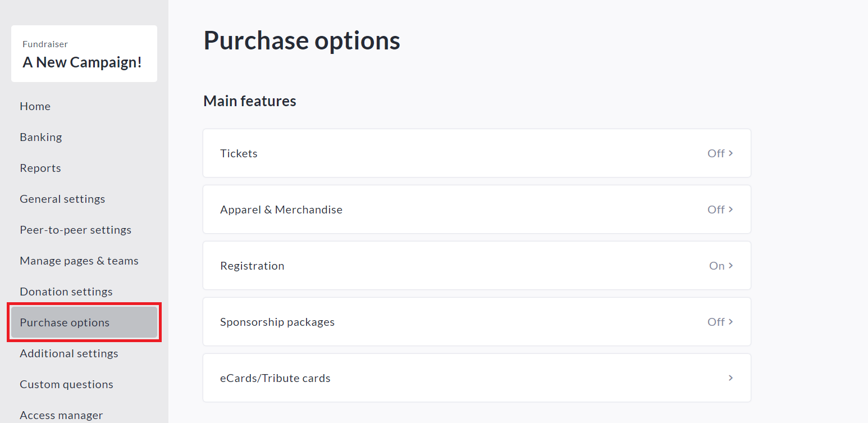The image size is (868, 423).
Task: Navigate to Banking settings
Action: (40, 137)
